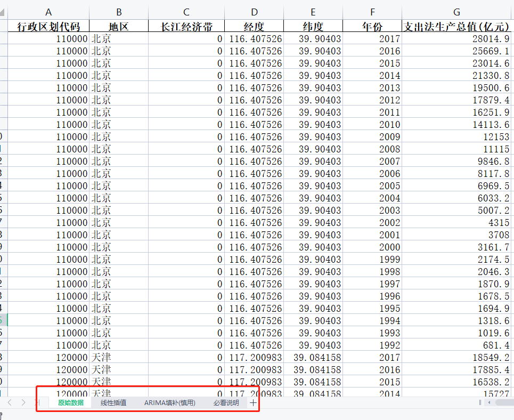Screen dimensions: 514x420
Task: Switch to the 原始数据 sheet tab
Action: tap(71, 402)
